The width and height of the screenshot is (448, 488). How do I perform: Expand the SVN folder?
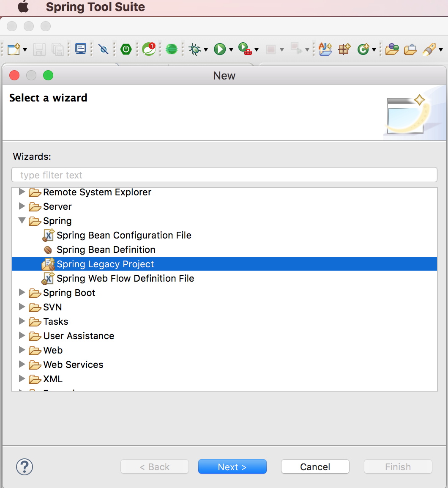[22, 307]
